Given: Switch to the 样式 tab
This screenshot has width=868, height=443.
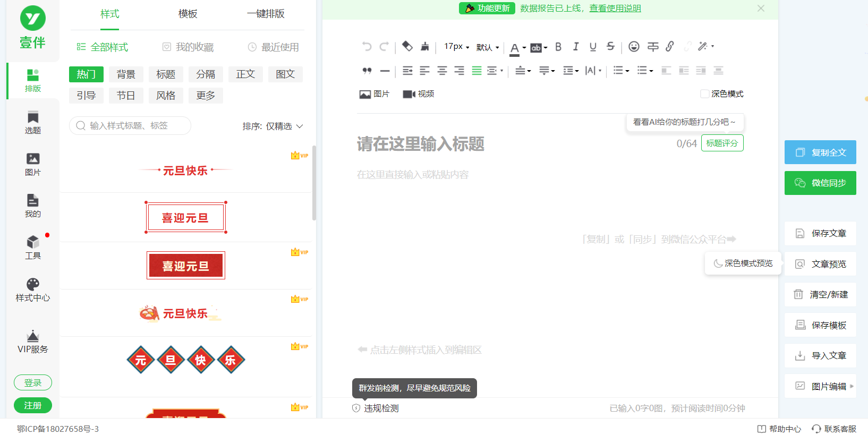Looking at the screenshot, I should click(110, 14).
